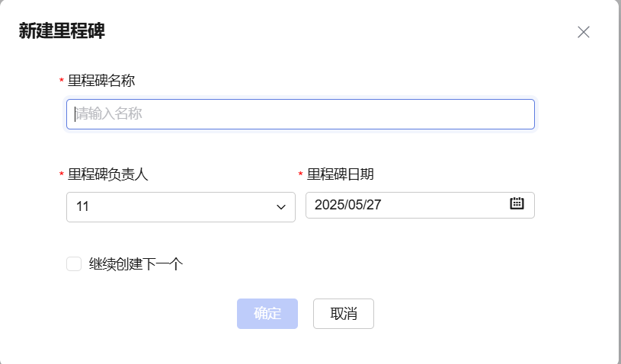This screenshot has height=364, width=621.
Task: Click the red asterisk beside 里程碑负责人
Action: click(x=61, y=175)
